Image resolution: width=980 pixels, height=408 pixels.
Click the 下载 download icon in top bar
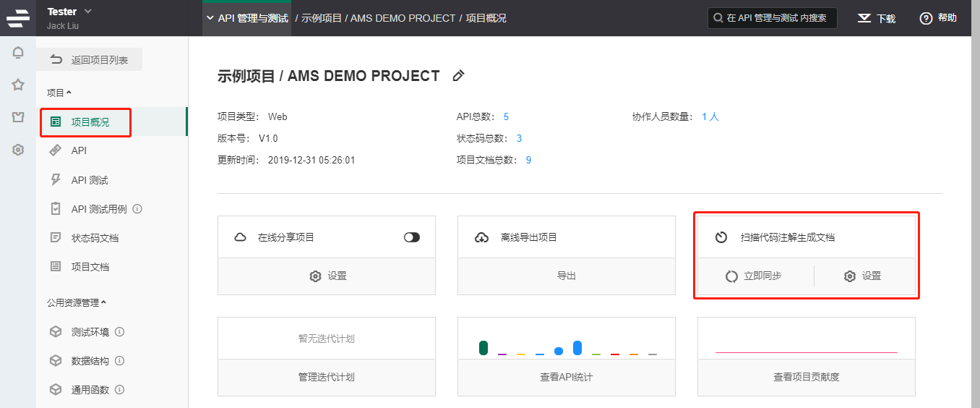pos(864,18)
